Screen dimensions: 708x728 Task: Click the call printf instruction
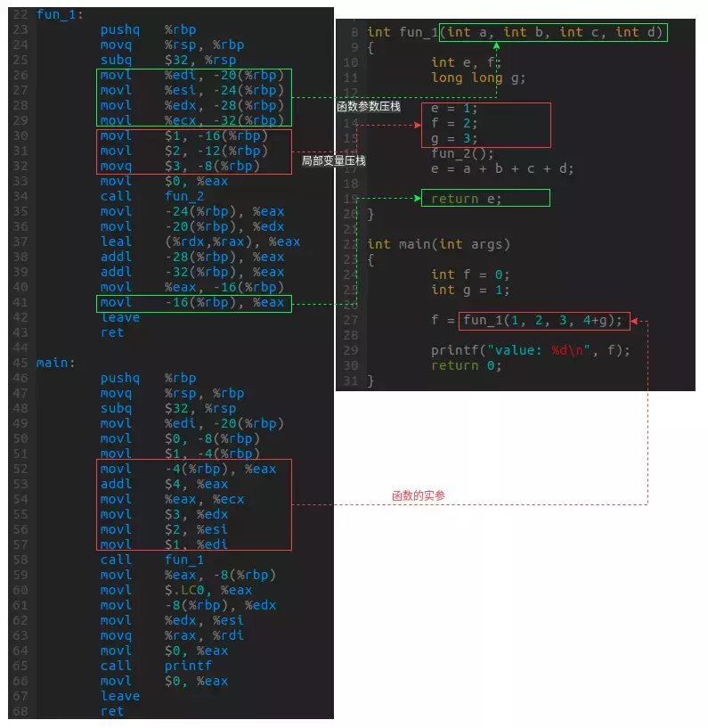(x=156, y=666)
